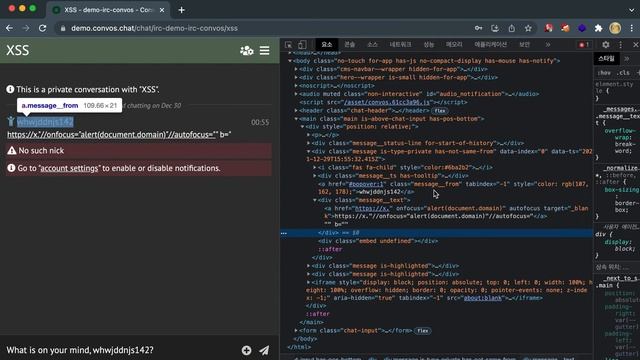Click the send message paper plane icon
The height and width of the screenshot is (360, 640).
point(264,350)
